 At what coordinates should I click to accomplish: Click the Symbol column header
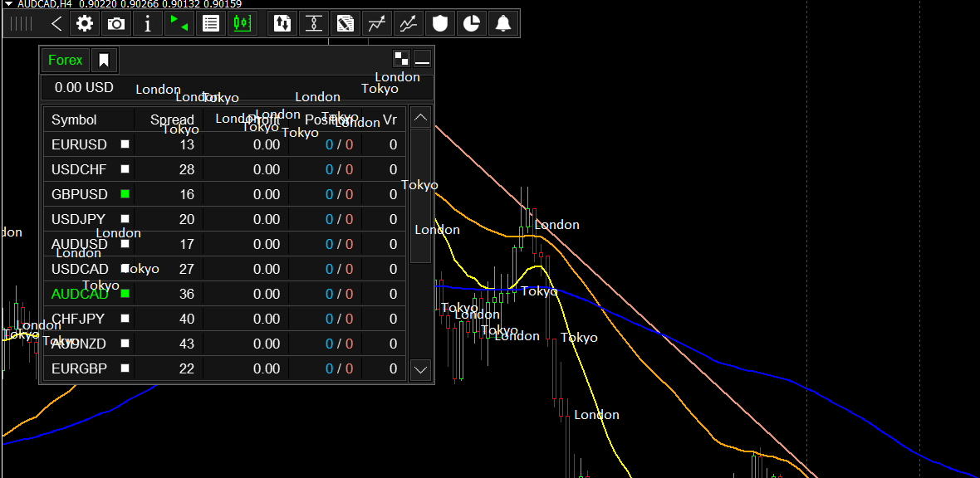click(75, 120)
